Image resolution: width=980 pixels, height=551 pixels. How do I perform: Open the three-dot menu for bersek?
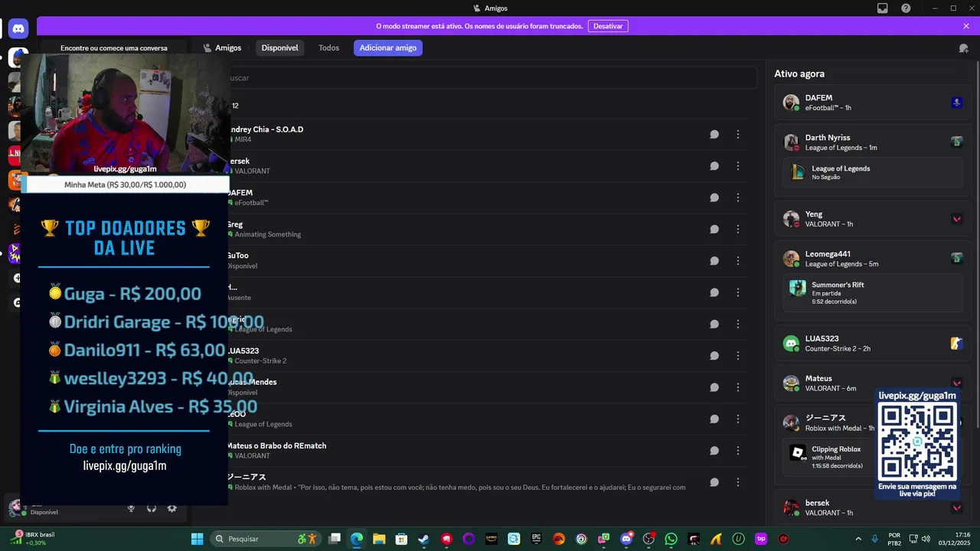738,166
